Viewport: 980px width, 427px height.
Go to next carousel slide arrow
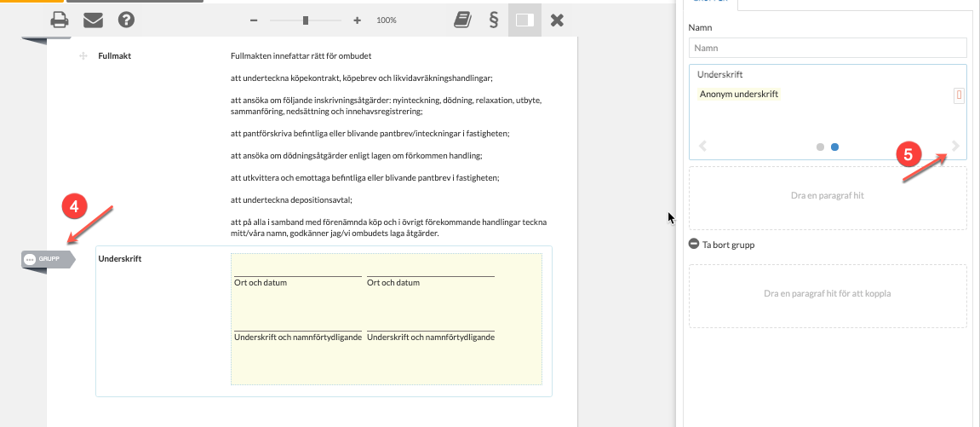[955, 147]
